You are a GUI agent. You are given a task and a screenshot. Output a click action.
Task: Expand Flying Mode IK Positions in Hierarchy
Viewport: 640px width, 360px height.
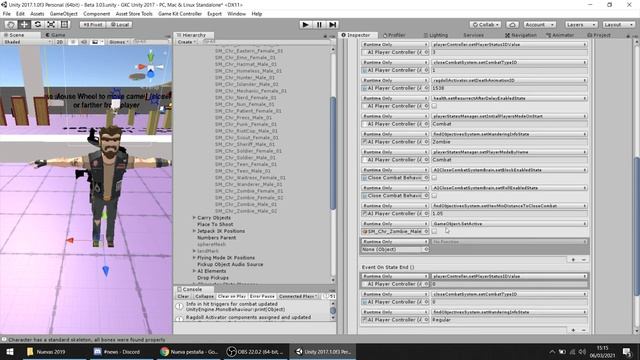pos(194,258)
